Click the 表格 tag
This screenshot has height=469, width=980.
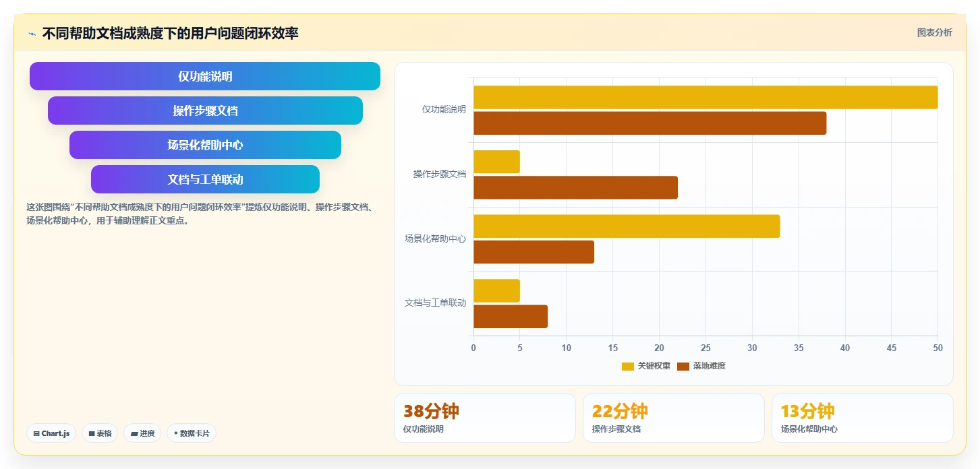pos(100,433)
